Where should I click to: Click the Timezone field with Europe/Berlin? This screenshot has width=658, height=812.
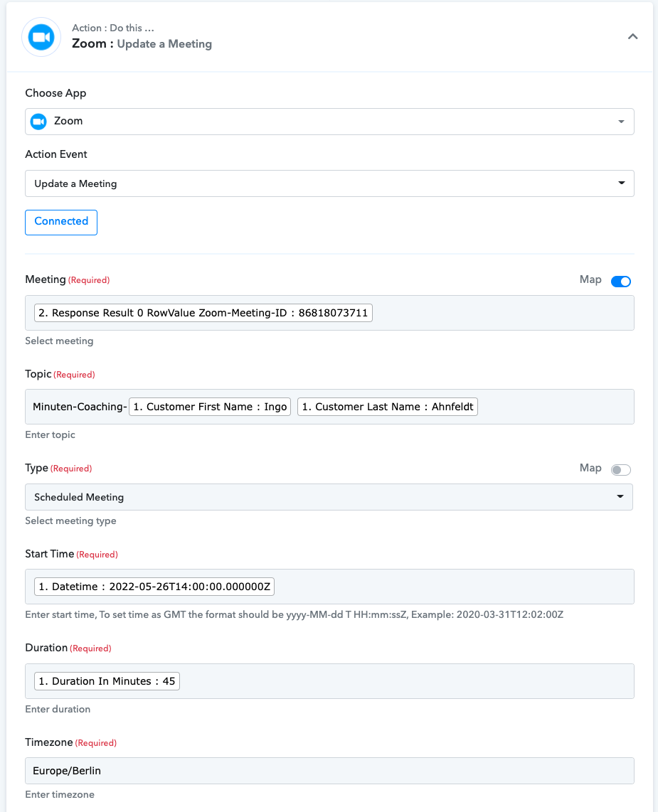pos(329,771)
